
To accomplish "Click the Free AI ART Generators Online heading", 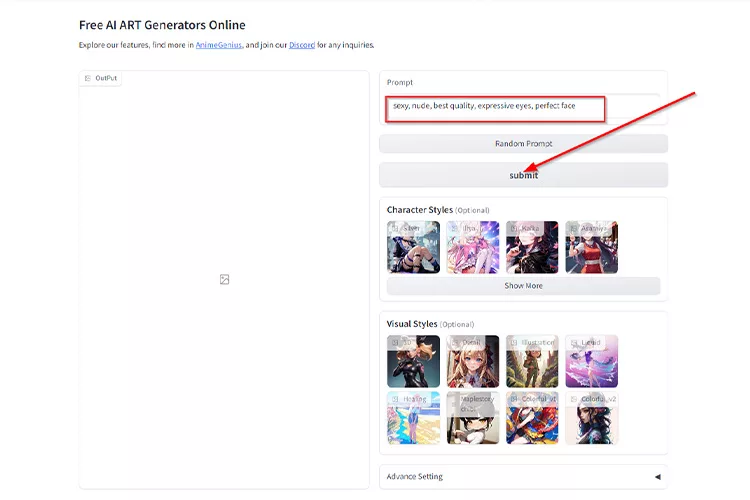I will pyautogui.click(x=162, y=25).
